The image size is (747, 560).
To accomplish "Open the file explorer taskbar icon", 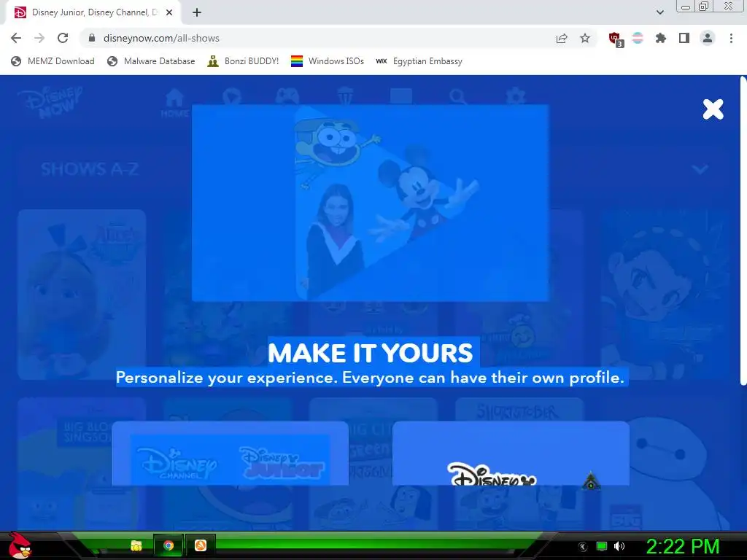I will (x=136, y=545).
